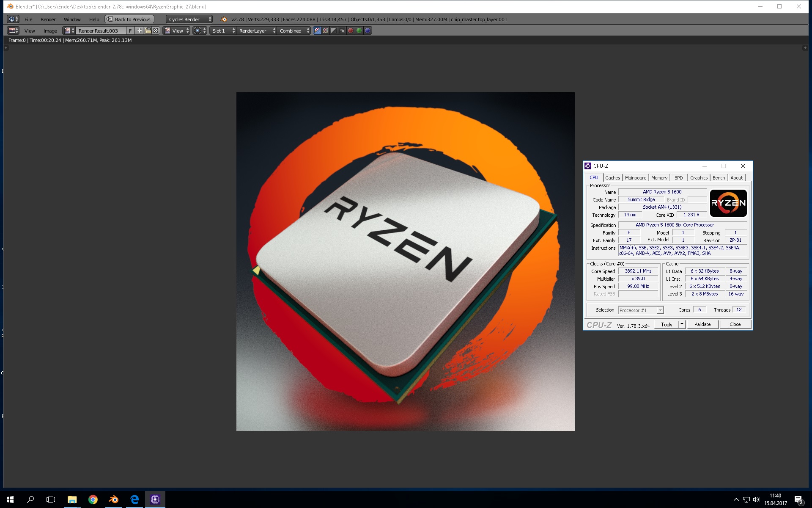Open the File menu in Blender

tap(28, 19)
